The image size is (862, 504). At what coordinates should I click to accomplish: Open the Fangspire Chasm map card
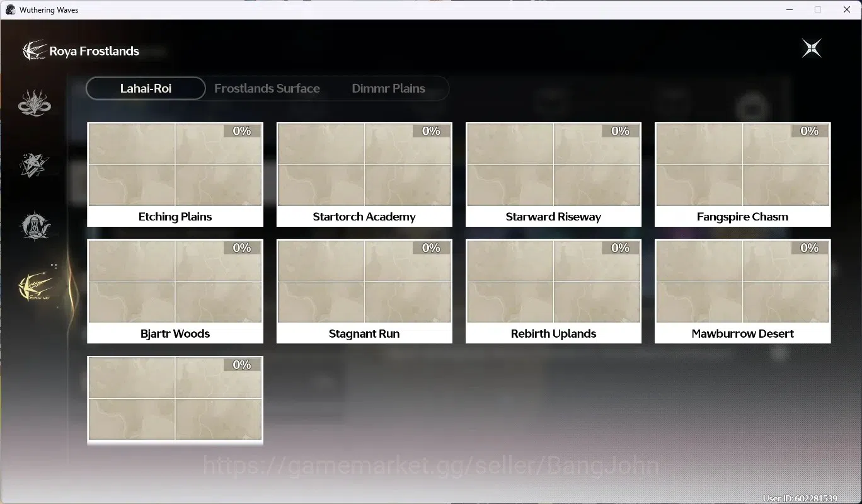click(743, 175)
